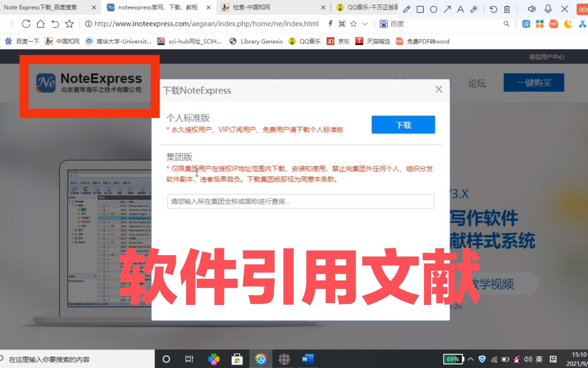Open 京东 bookmark
This screenshot has width=588, height=368.
(338, 41)
